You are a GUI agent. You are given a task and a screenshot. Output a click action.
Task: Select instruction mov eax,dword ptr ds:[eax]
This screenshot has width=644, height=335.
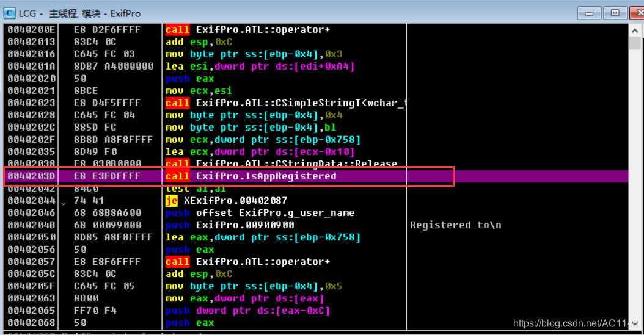tap(245, 298)
